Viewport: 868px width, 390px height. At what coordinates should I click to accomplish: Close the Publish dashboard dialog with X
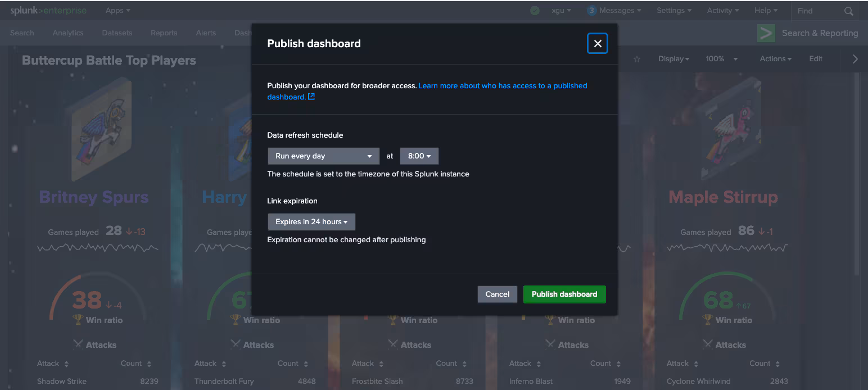[597, 44]
